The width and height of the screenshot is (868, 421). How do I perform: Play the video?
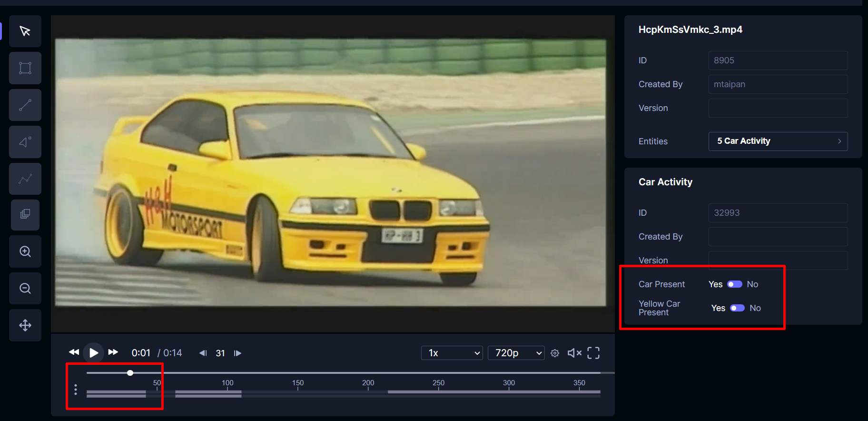click(94, 353)
